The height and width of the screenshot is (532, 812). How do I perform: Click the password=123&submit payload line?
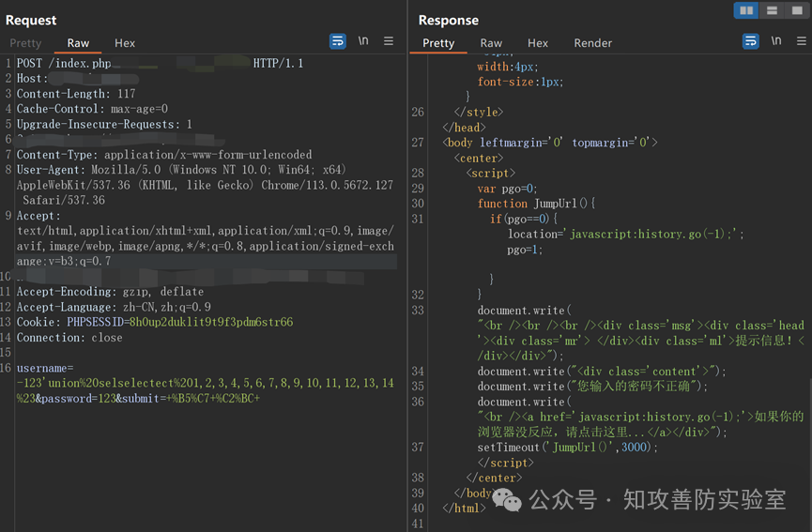[x=138, y=399]
